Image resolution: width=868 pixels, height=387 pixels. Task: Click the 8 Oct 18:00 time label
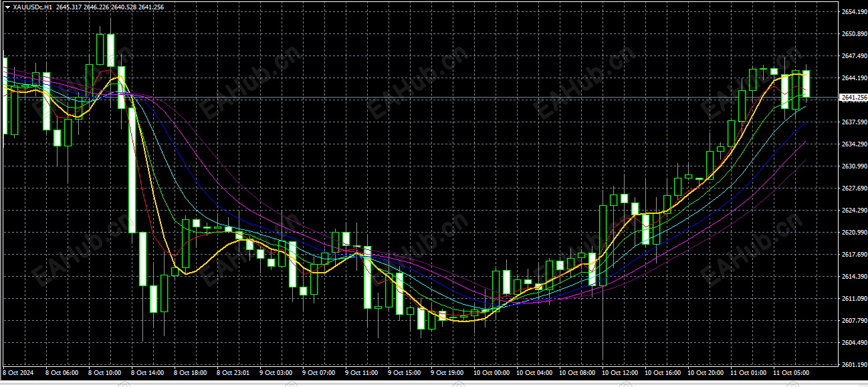pos(191,372)
